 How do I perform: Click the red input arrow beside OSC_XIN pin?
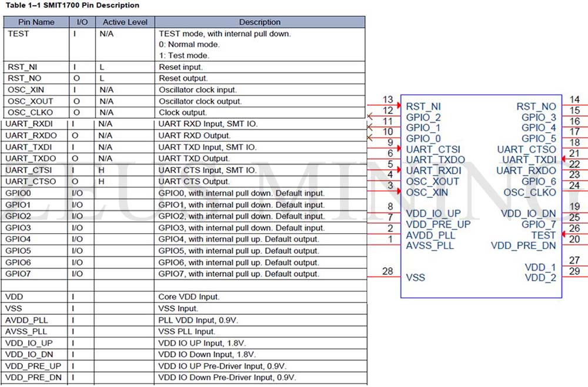[397, 191]
